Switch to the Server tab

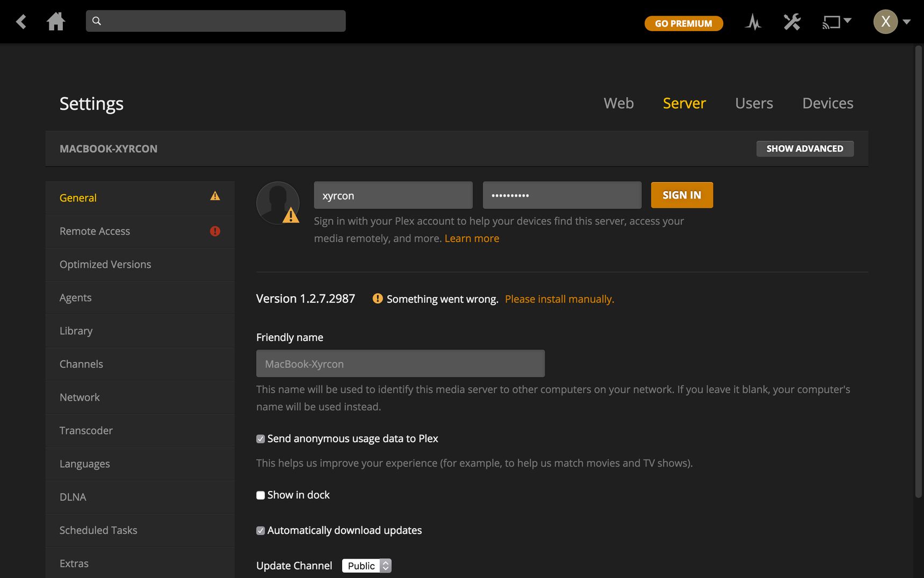point(684,103)
